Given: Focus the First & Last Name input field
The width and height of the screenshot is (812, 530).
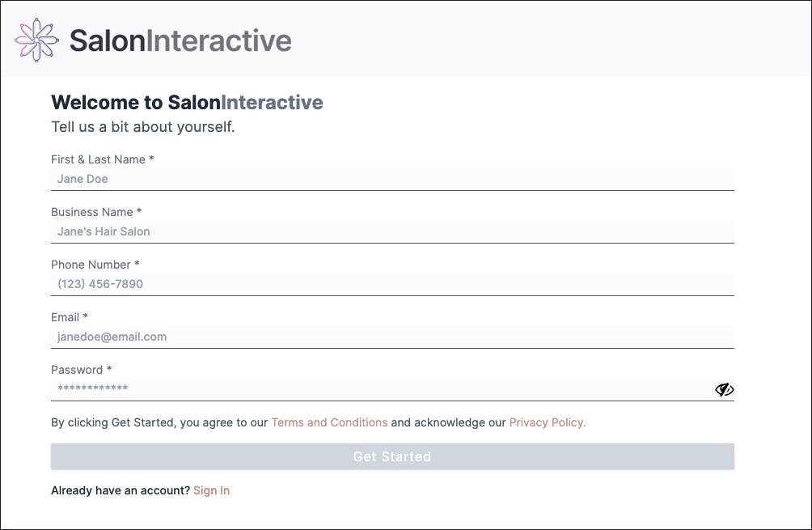Looking at the screenshot, I should tap(392, 179).
